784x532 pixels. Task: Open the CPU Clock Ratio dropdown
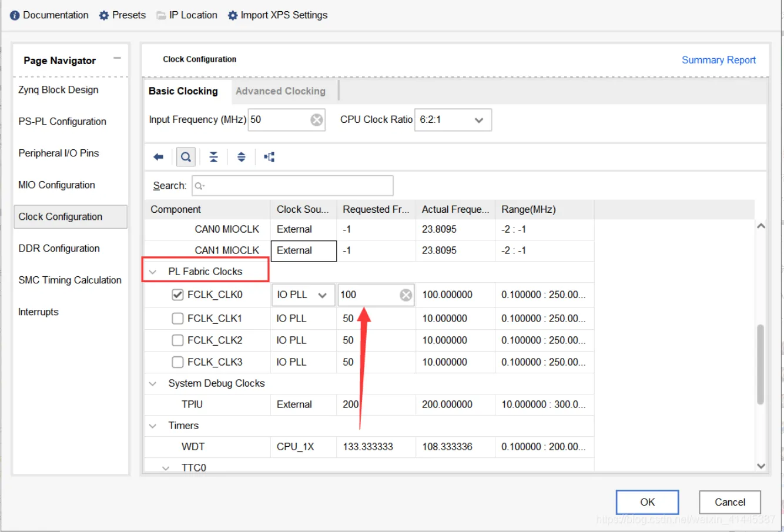click(453, 120)
